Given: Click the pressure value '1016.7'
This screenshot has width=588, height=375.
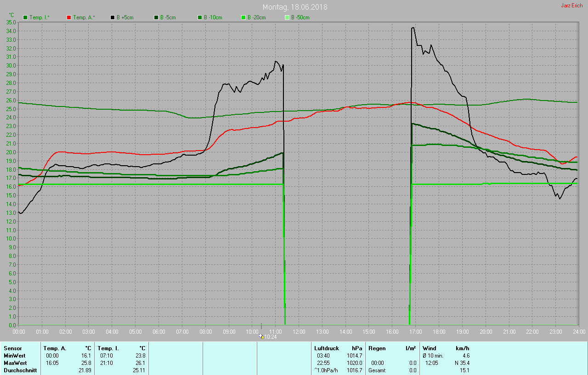Looking at the screenshot, I should click(355, 370).
